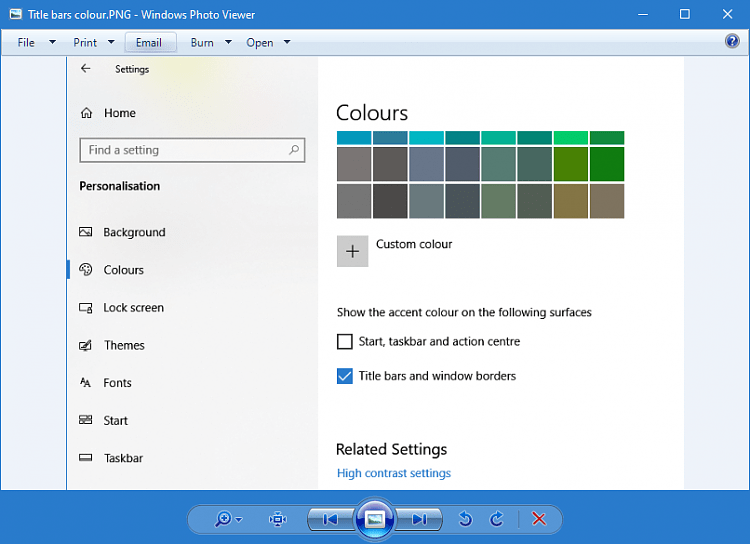
Task: Select the Taskbar sidebar entry
Action: 123,458
